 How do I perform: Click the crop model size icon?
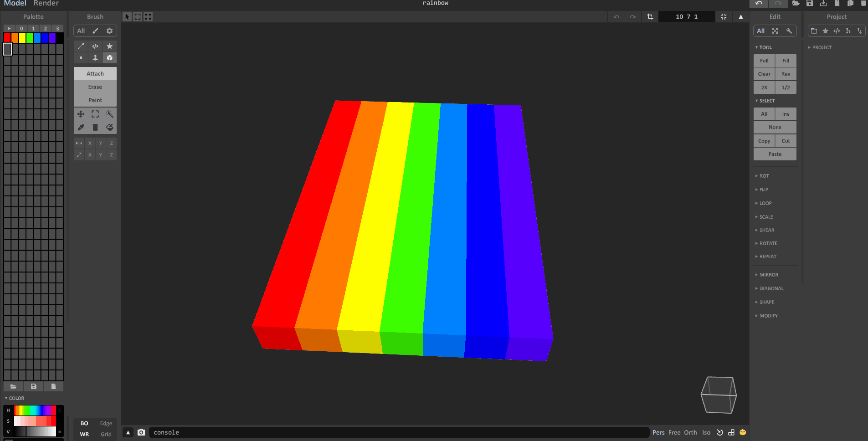click(x=650, y=17)
